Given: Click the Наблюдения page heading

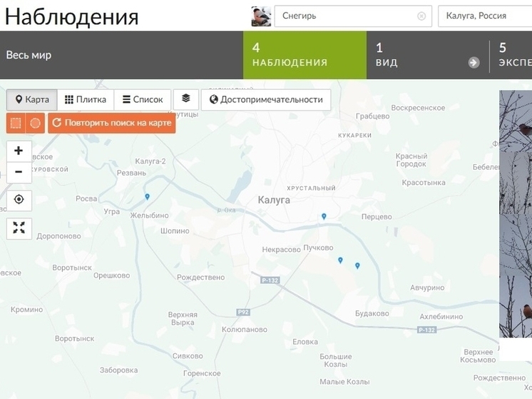Looking at the screenshot, I should (x=71, y=16).
